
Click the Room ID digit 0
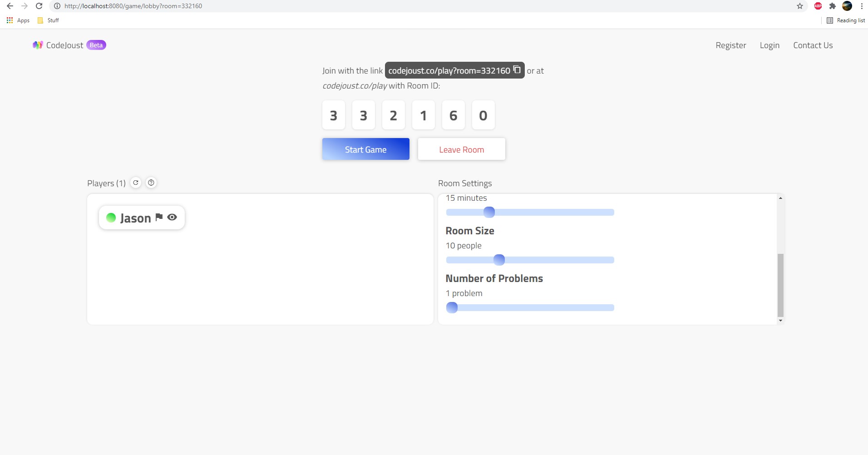[483, 115]
